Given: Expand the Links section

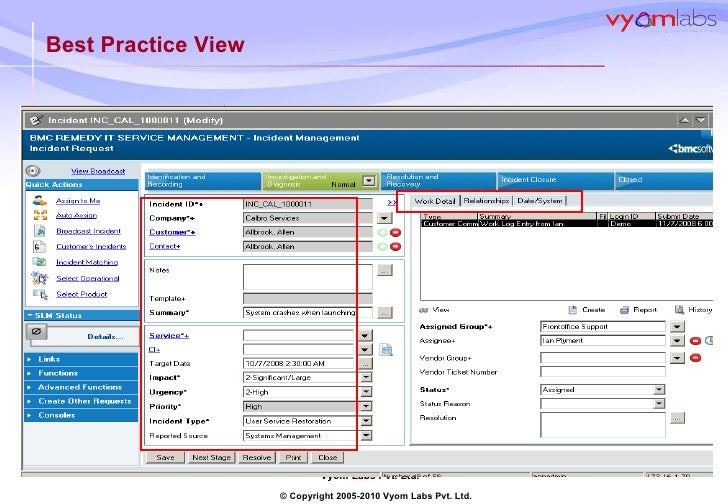Looking at the screenshot, I should [81, 359].
